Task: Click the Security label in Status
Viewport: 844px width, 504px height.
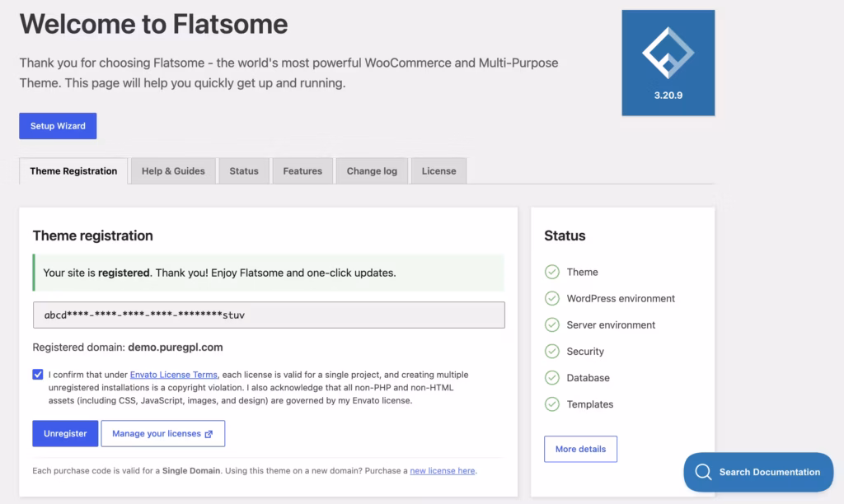Action: pyautogui.click(x=585, y=352)
